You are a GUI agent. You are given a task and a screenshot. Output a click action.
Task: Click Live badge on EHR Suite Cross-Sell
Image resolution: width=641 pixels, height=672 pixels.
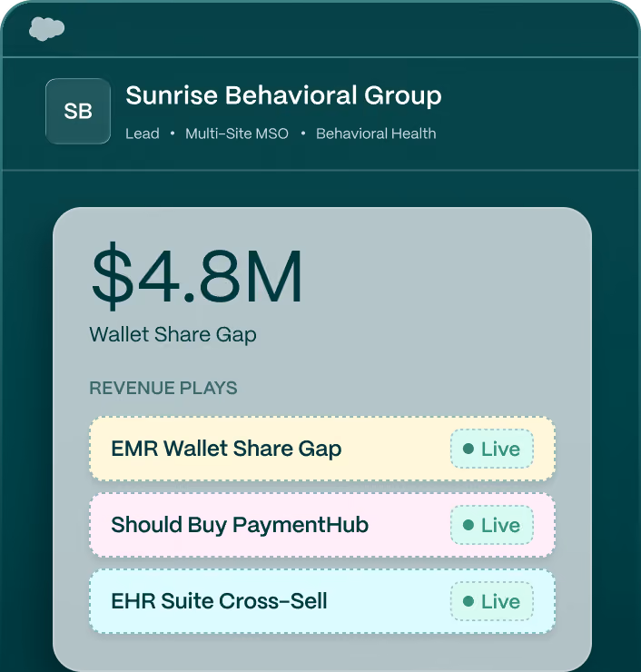(492, 601)
